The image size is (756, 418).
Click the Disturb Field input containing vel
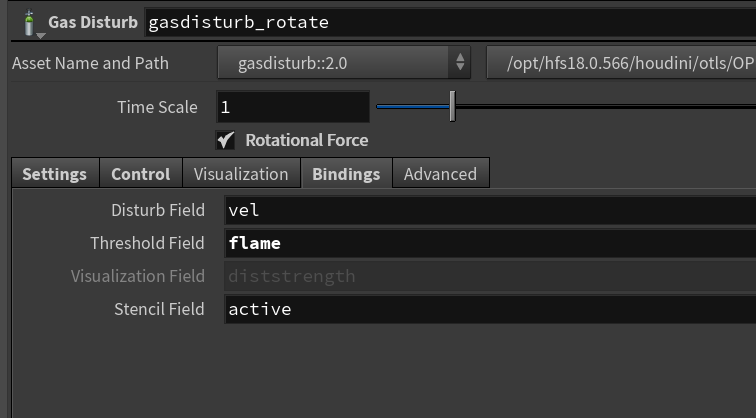pos(490,210)
